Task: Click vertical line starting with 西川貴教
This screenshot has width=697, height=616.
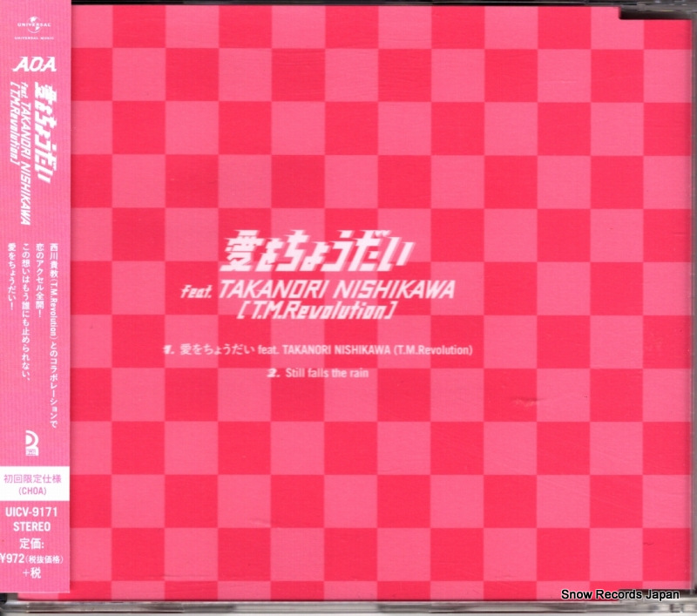Action: point(54,335)
